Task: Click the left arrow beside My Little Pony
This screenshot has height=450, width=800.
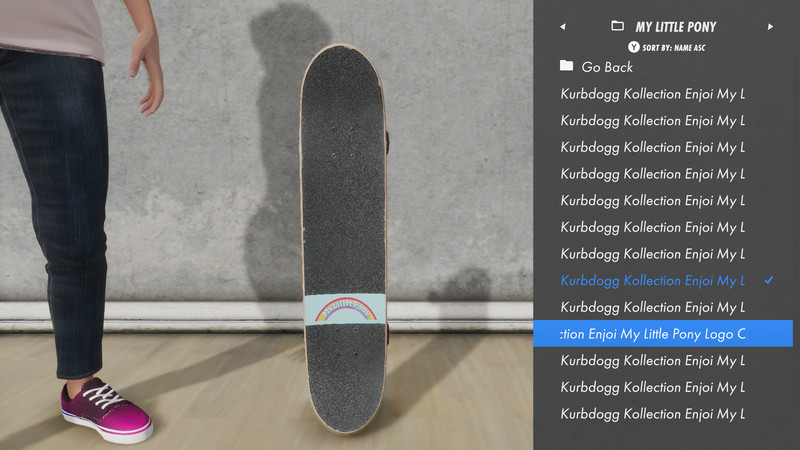Action: tap(563, 27)
